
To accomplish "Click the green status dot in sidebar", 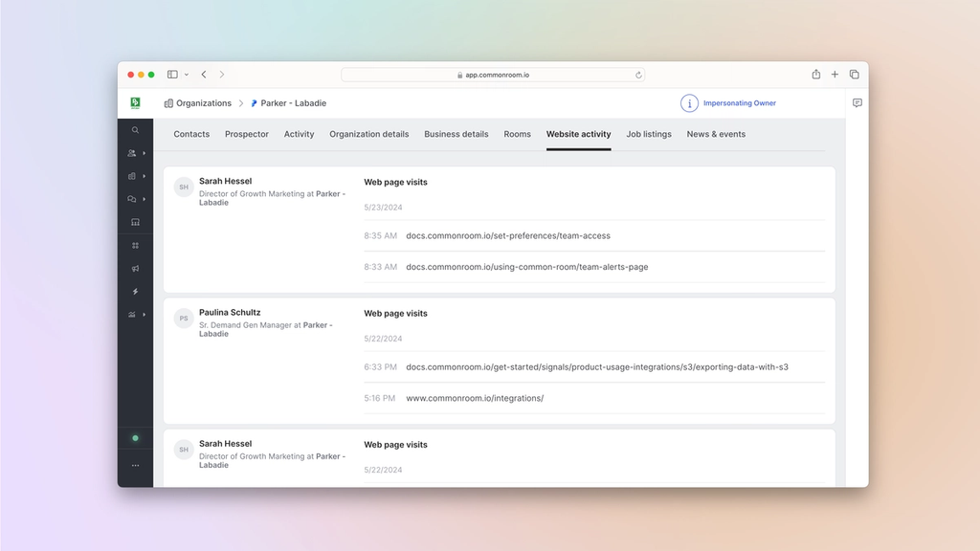I will point(135,438).
